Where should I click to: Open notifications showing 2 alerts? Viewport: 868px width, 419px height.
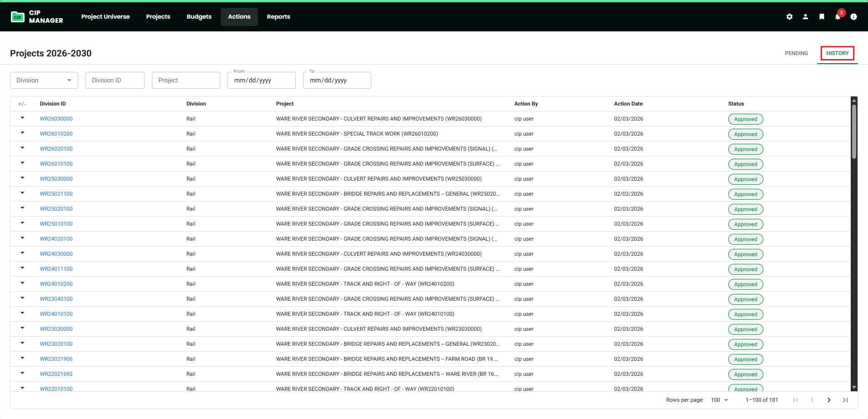(x=838, y=16)
